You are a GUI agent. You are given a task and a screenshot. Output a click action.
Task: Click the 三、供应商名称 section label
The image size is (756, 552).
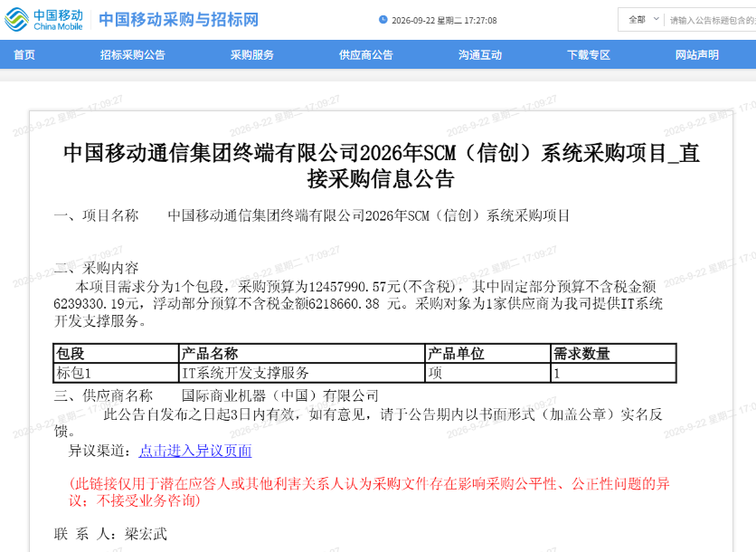(103, 395)
